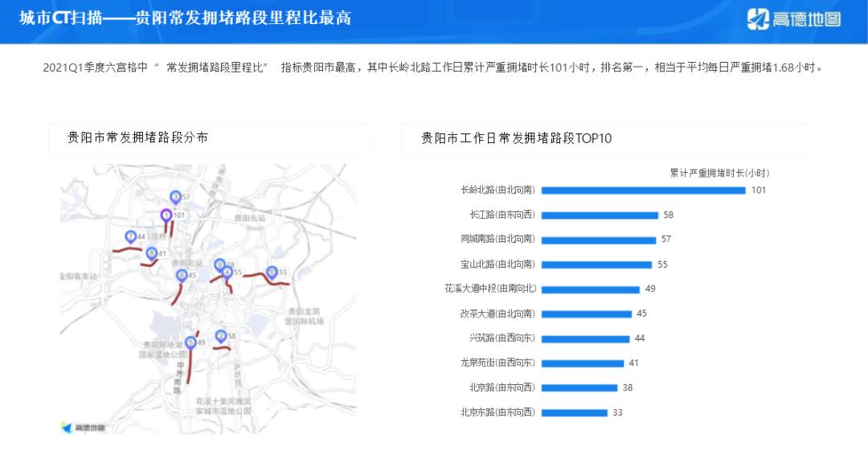Click the 贵阳北站 label on the map
Viewport: 868px width, 455px height.
[x=187, y=263]
